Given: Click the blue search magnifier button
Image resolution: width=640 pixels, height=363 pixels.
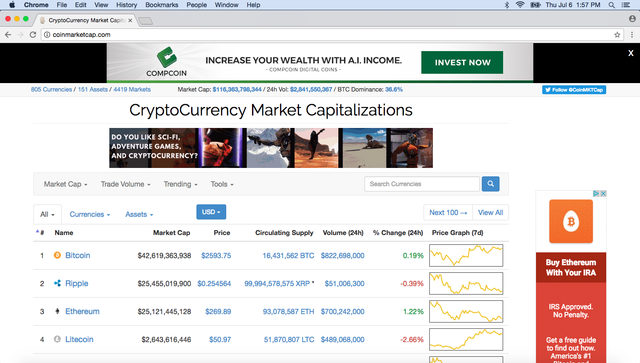Looking at the screenshot, I should click(491, 184).
